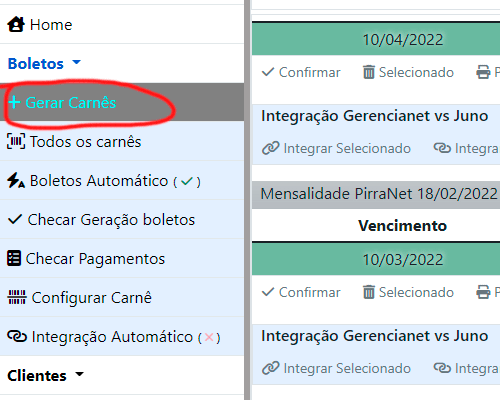Toggle the red X status of Integração Automático
This screenshot has width=500, height=400.
[x=209, y=337]
